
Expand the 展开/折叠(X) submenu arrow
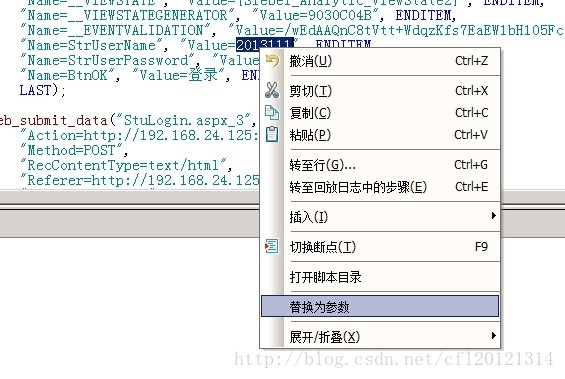coord(494,336)
